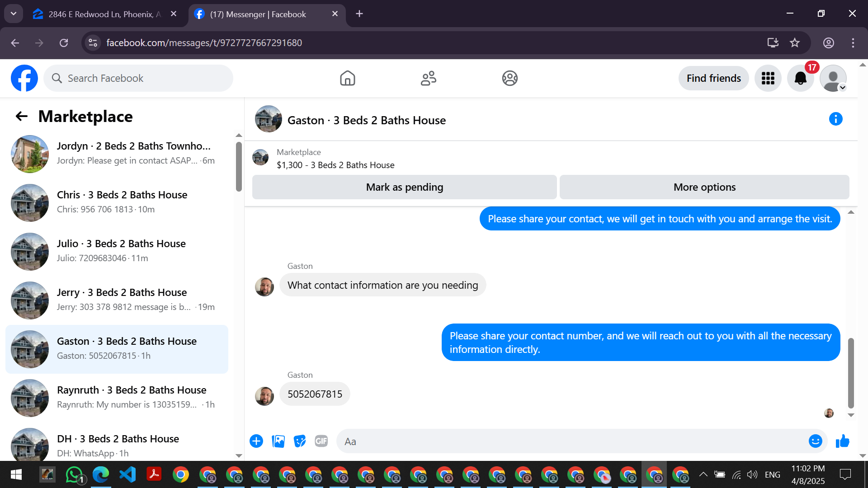
Task: Choose a sticker icon in composer
Action: click(x=300, y=441)
